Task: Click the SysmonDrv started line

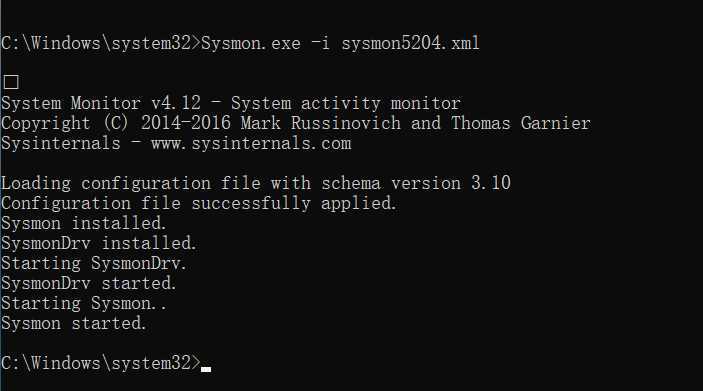Action: tap(89, 283)
